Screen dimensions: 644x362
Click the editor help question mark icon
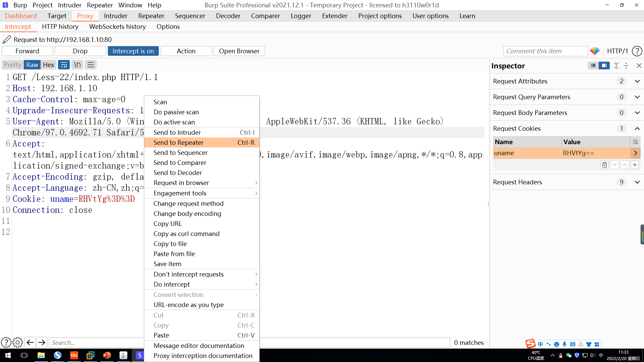click(x=6, y=342)
